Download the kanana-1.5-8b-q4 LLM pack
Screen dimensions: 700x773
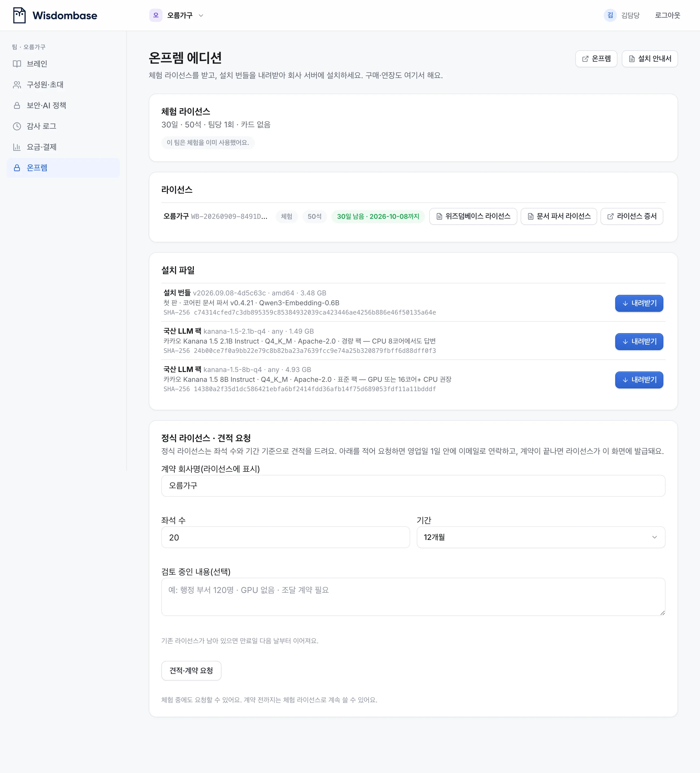[639, 380]
